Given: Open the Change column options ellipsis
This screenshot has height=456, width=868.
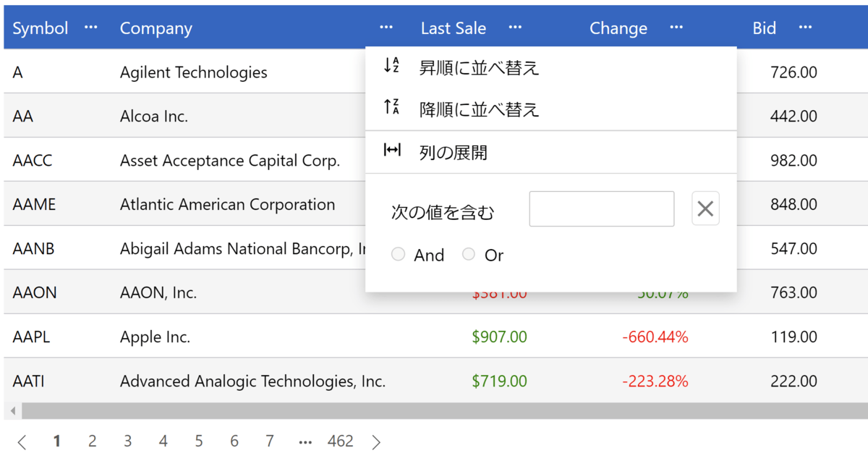Looking at the screenshot, I should coord(676,28).
